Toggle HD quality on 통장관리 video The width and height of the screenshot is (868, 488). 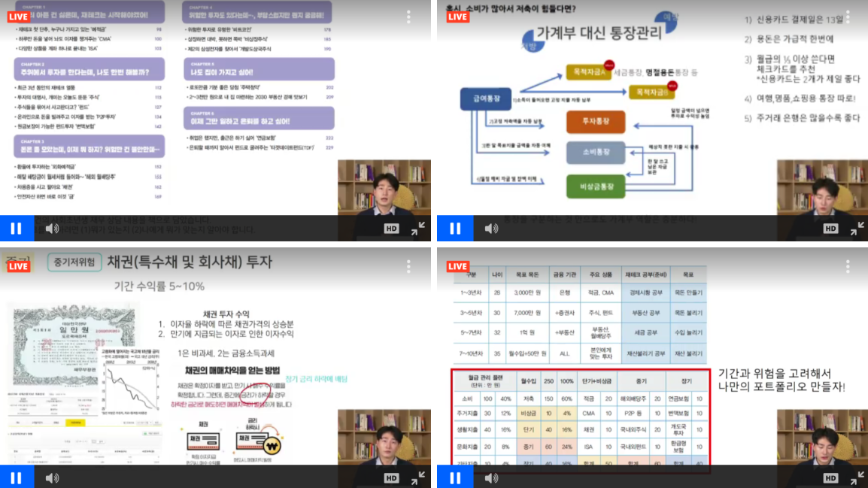click(x=830, y=229)
